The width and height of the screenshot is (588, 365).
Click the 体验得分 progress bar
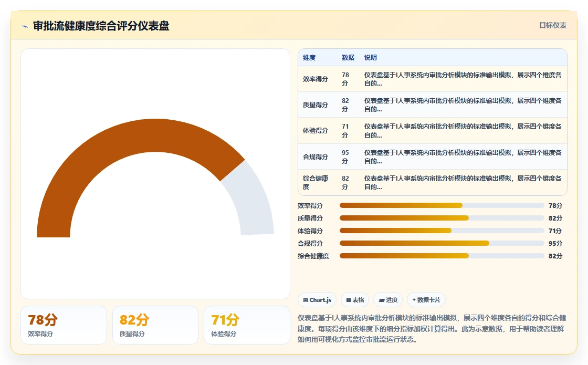click(x=442, y=231)
